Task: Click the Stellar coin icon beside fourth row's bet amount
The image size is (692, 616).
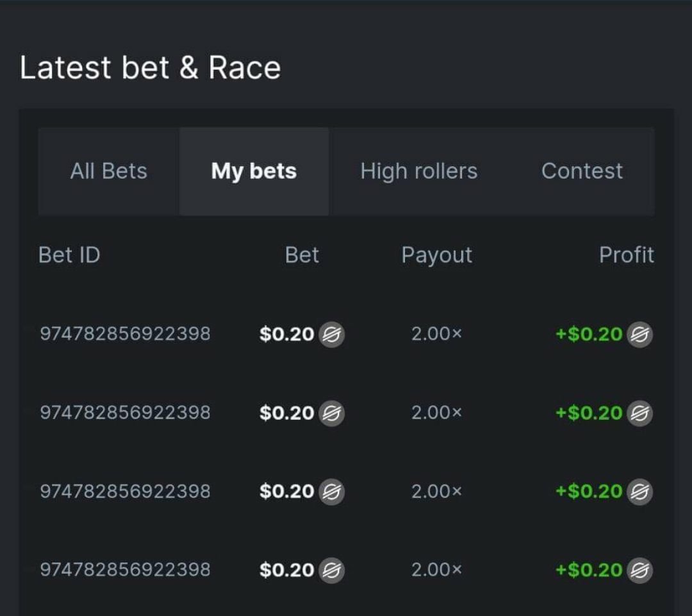Action: pos(331,570)
